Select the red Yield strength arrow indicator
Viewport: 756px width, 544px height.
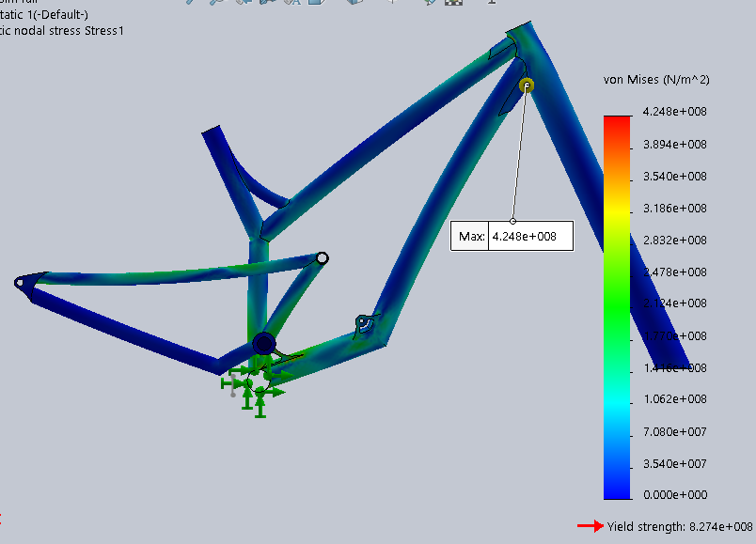[x=591, y=526]
